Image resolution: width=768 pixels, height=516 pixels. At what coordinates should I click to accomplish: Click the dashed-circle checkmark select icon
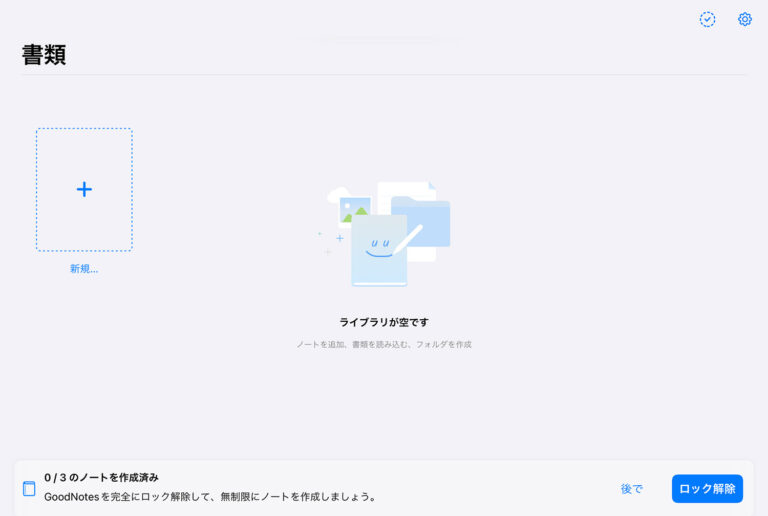click(707, 19)
